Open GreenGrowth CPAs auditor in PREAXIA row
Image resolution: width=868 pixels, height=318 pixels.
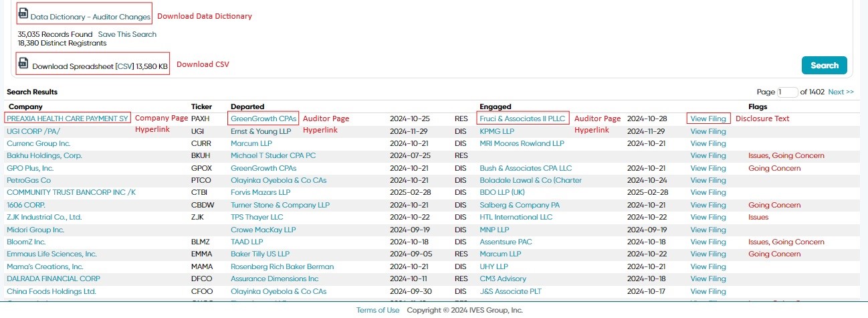(263, 118)
